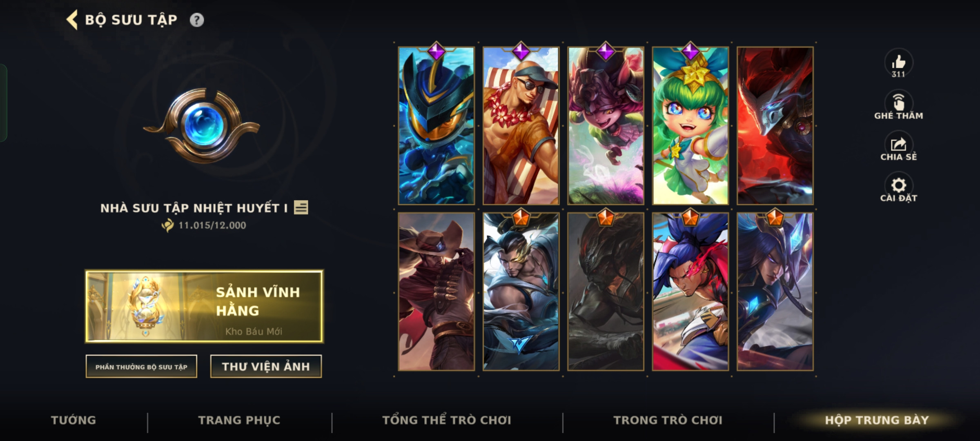Image resolution: width=980 pixels, height=441 pixels.
Task: Open the Tổng Thể Trò Chơi tab
Action: [447, 420]
